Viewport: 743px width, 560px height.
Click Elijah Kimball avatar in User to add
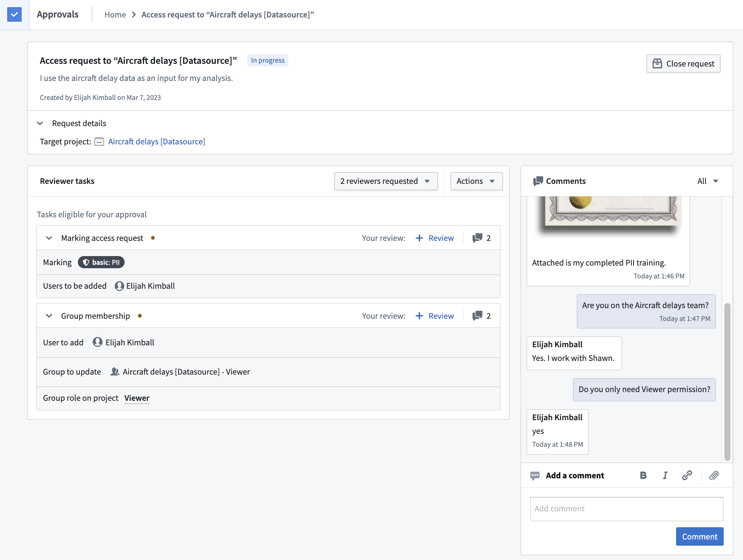[x=98, y=342]
